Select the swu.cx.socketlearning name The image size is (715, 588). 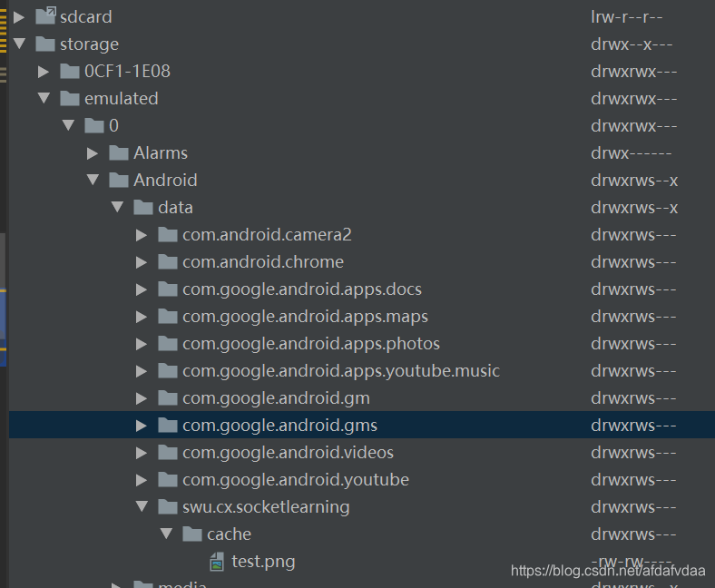click(266, 507)
